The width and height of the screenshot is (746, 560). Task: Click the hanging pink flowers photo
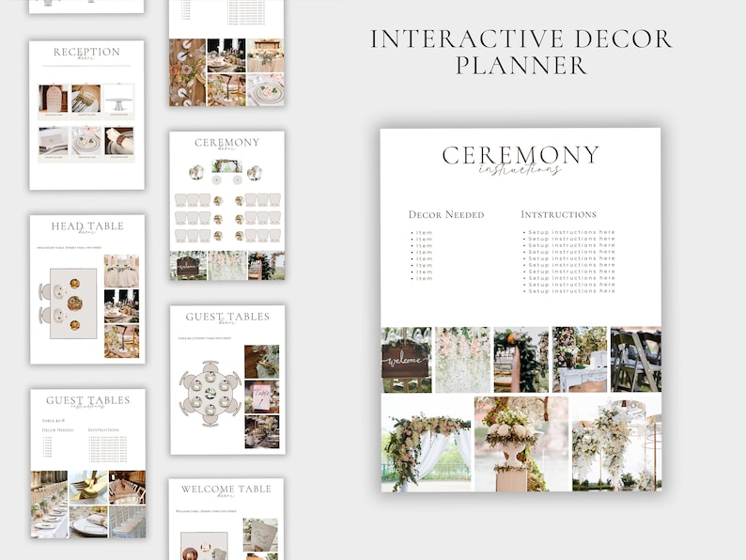[x=462, y=360]
